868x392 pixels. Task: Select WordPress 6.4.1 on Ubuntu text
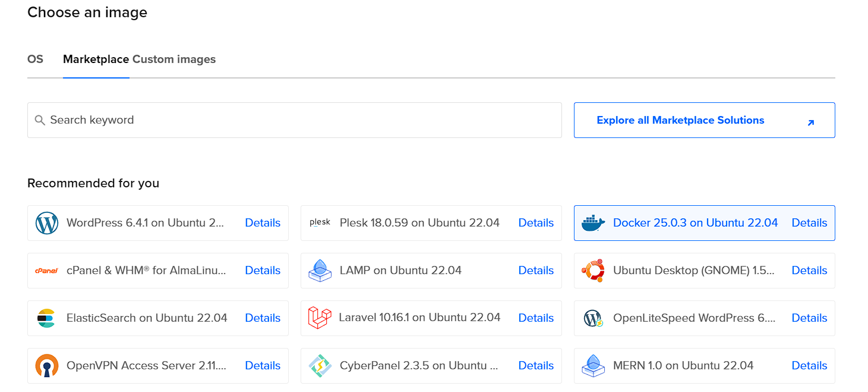pyautogui.click(x=146, y=223)
